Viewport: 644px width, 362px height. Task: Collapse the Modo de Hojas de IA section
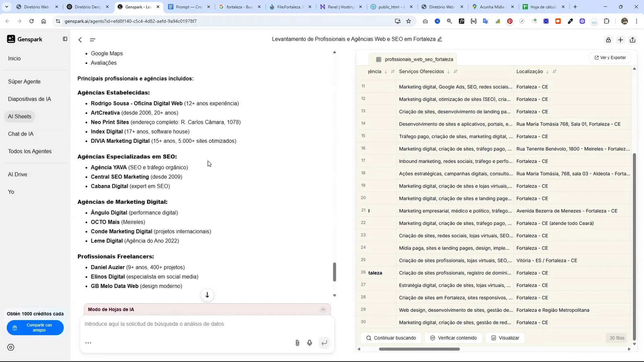click(323, 309)
